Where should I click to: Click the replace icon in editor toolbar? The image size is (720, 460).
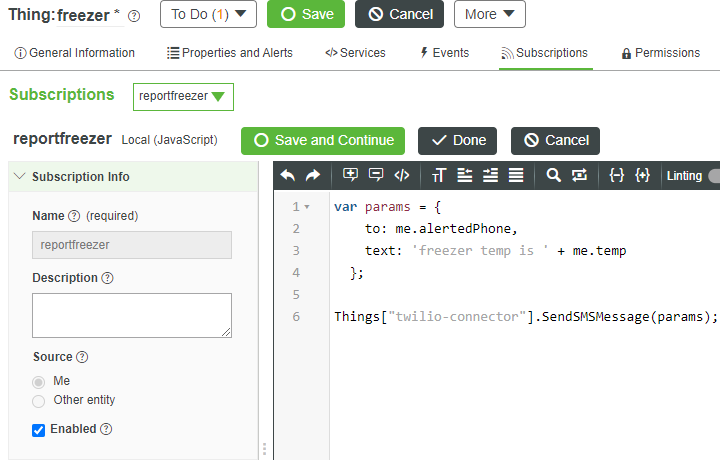coord(579,176)
